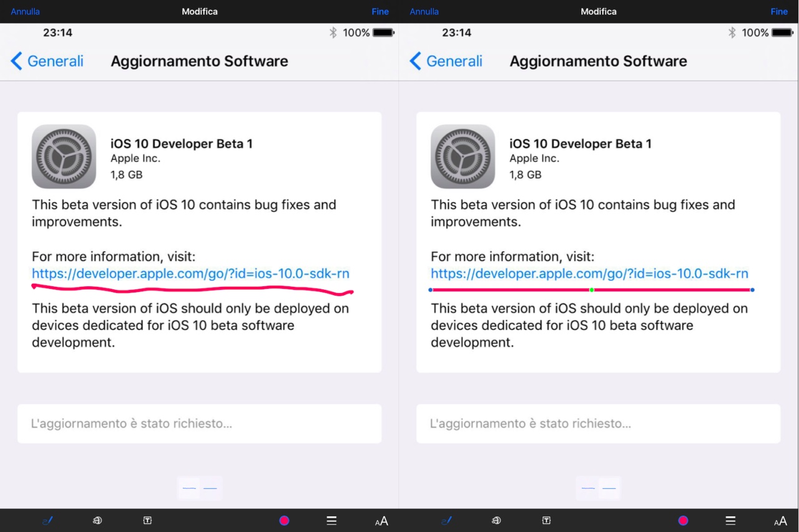
Task: Select the sketch pen tool in right editor
Action: 446,521
